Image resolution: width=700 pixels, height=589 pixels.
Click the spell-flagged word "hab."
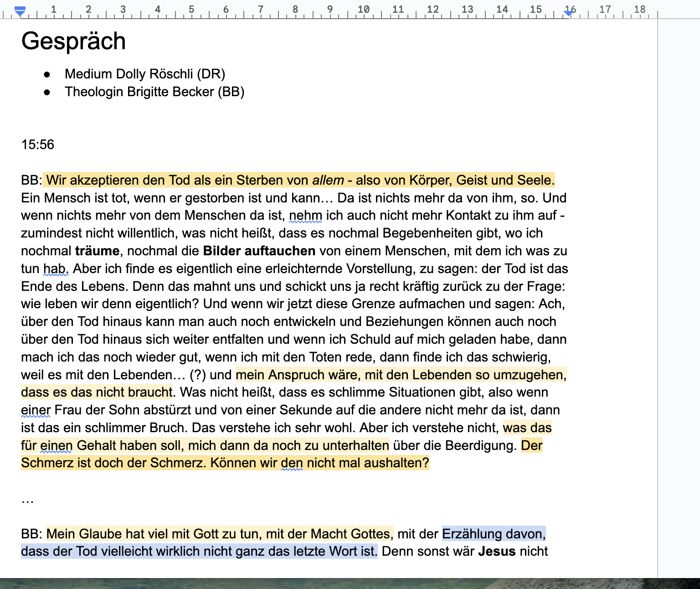56,269
